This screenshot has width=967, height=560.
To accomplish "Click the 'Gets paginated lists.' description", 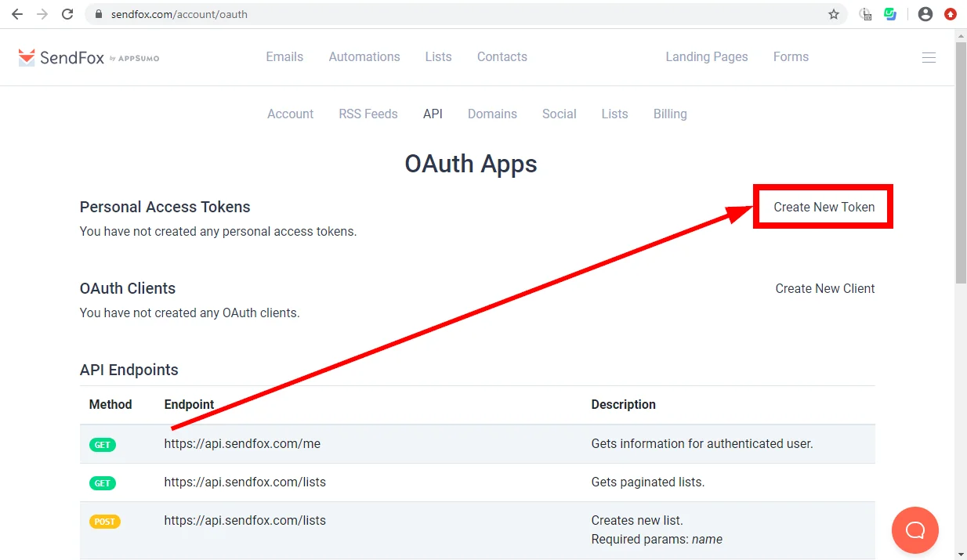I will (x=647, y=482).
